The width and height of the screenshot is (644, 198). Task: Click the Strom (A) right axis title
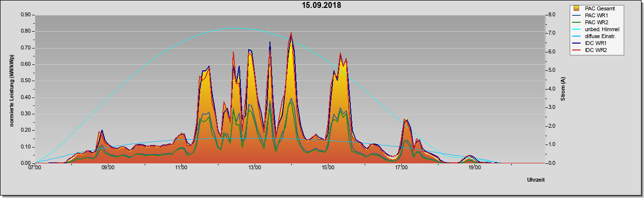[x=563, y=89]
